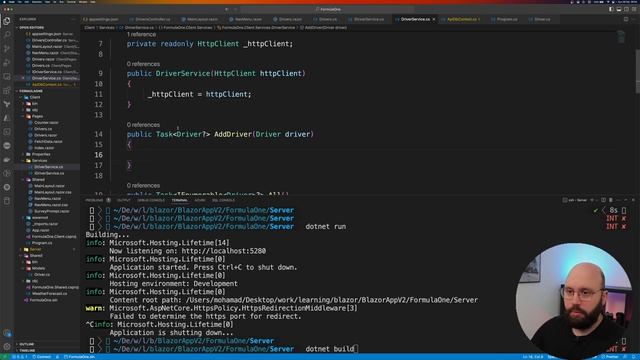
Task: Open editor more actions ellipsis
Action: pyautogui.click(x=634, y=19)
